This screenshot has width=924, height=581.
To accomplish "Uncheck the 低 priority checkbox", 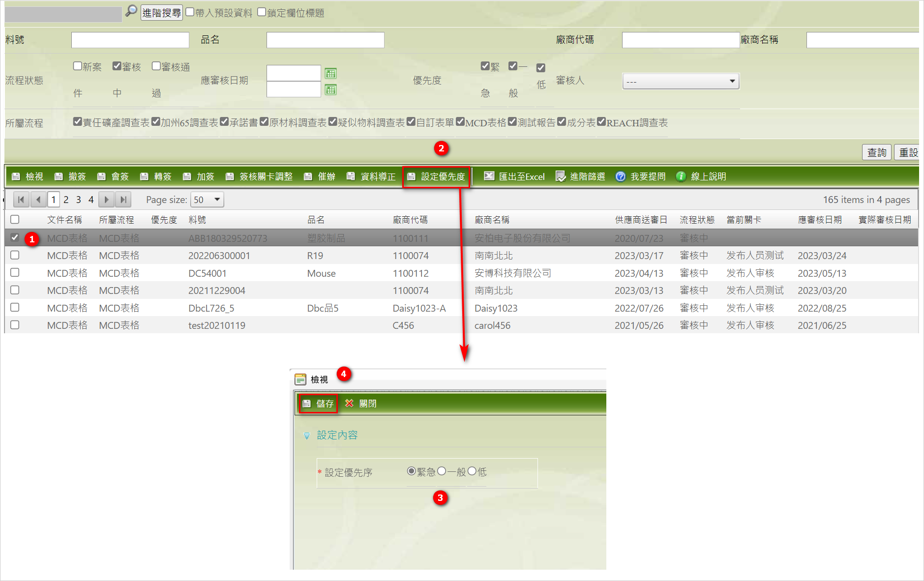I will [540, 68].
